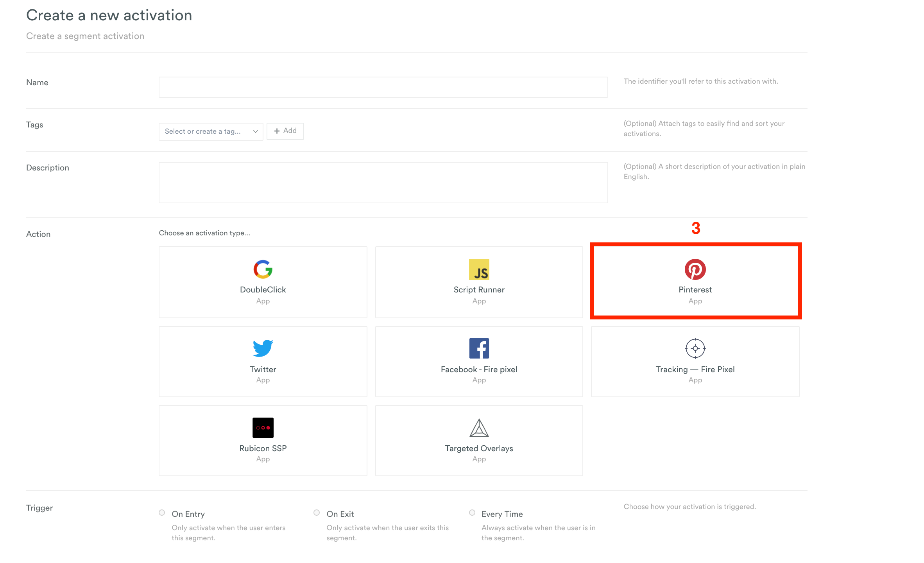
Task: Open the Select or create a tag dropdown
Action: [x=211, y=131]
